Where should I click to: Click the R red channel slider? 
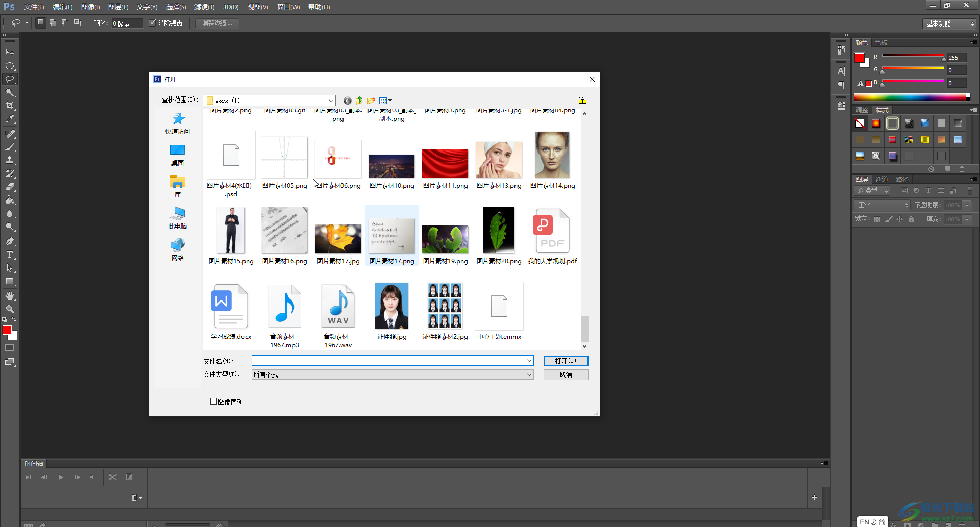point(913,56)
